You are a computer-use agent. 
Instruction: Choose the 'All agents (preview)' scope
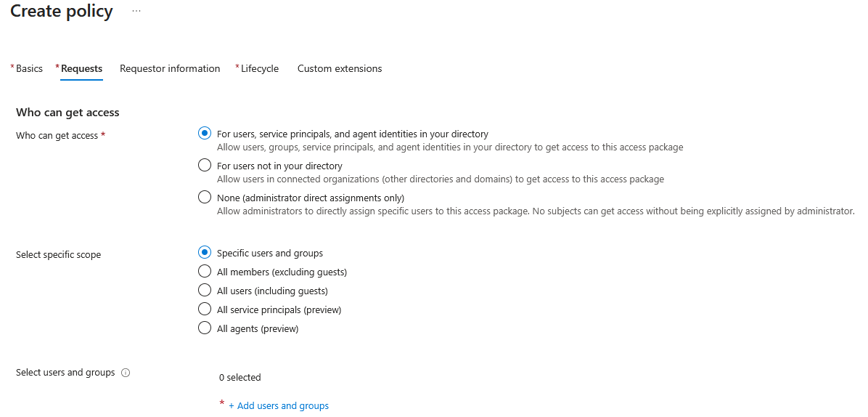coord(205,328)
